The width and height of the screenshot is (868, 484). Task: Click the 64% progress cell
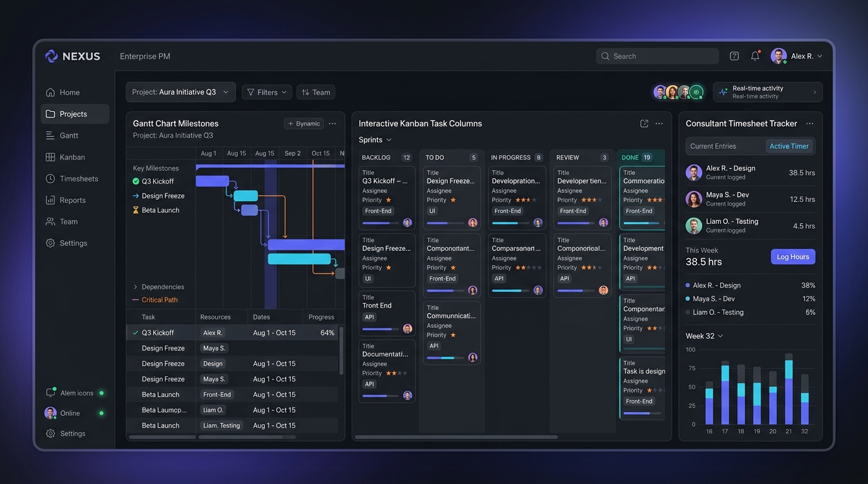[327, 333]
